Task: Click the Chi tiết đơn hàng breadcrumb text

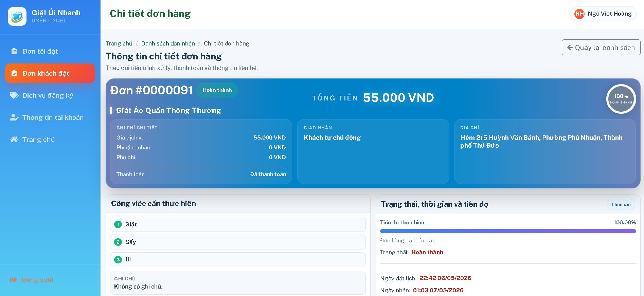Action: coord(227,43)
